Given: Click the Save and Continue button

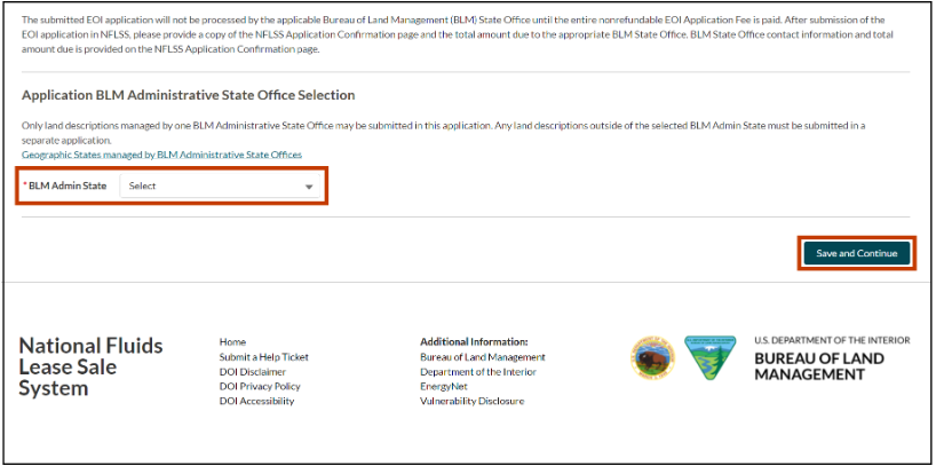Looking at the screenshot, I should pyautogui.click(x=857, y=253).
